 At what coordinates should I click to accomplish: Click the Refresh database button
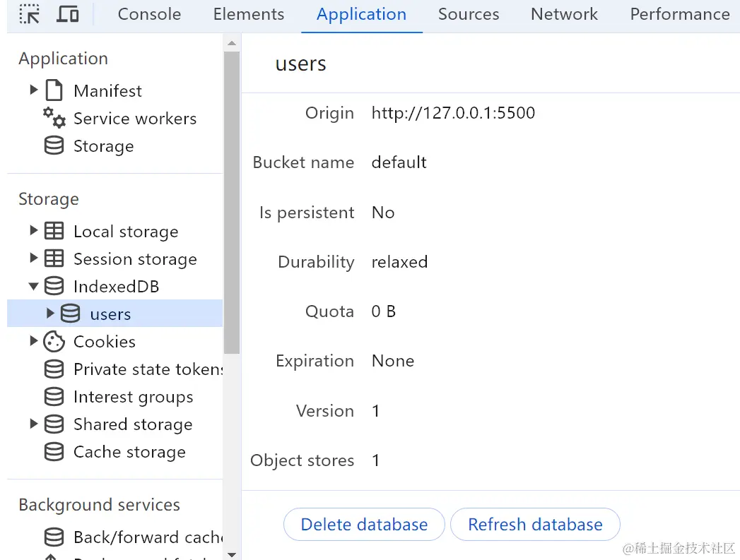click(535, 525)
